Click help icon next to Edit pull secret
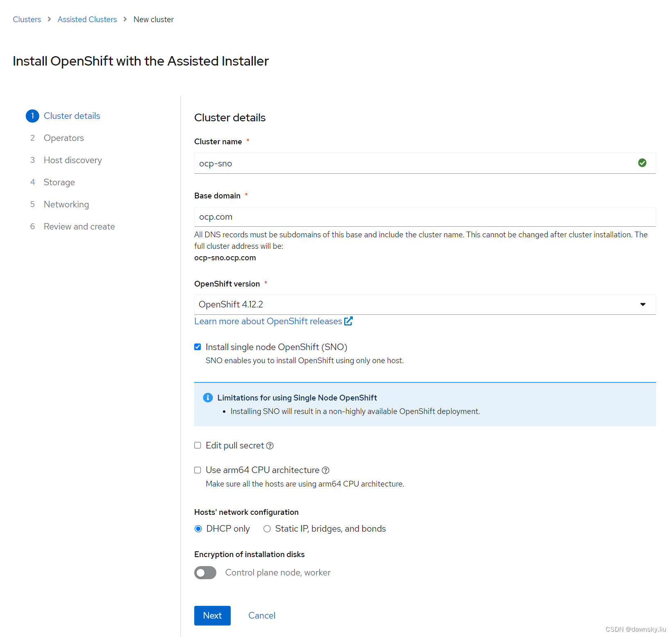672x637 pixels. pyautogui.click(x=270, y=446)
